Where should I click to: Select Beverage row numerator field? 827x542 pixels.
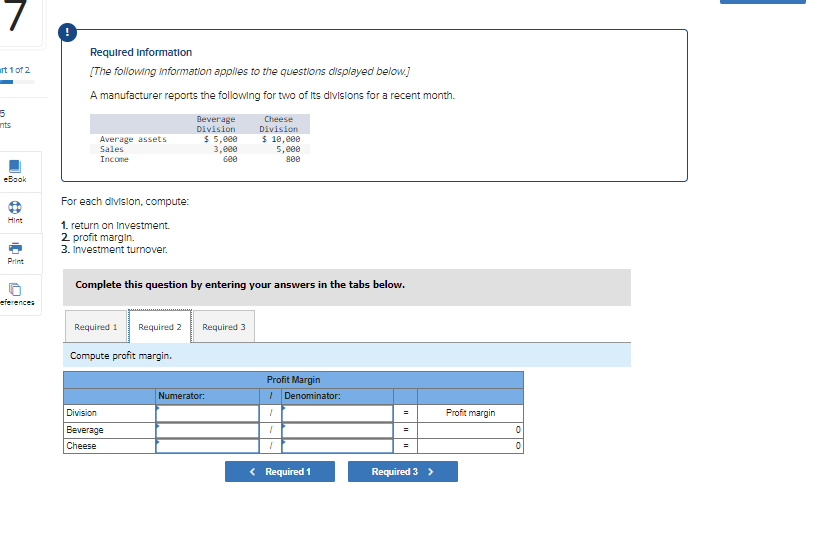coord(207,430)
